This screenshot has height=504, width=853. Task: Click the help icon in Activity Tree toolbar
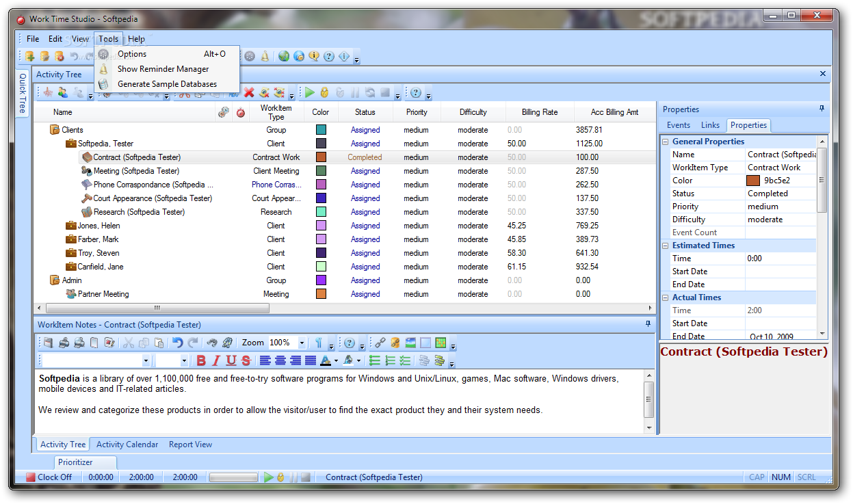pos(415,92)
